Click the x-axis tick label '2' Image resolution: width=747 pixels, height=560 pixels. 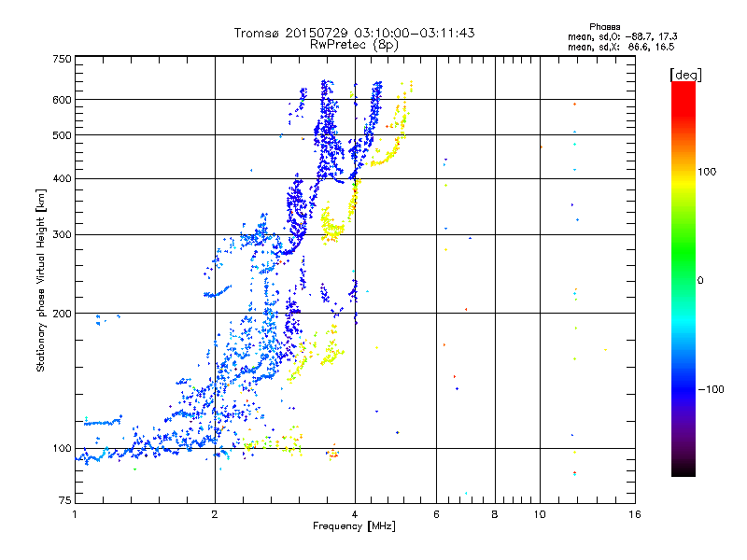click(215, 514)
